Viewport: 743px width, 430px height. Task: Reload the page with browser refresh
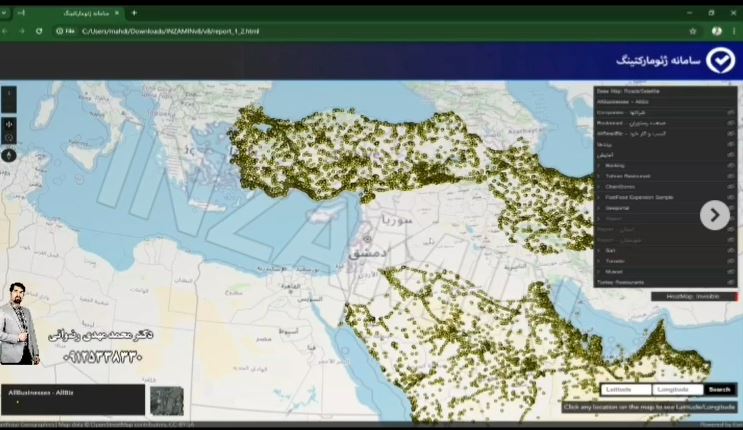[x=39, y=31]
